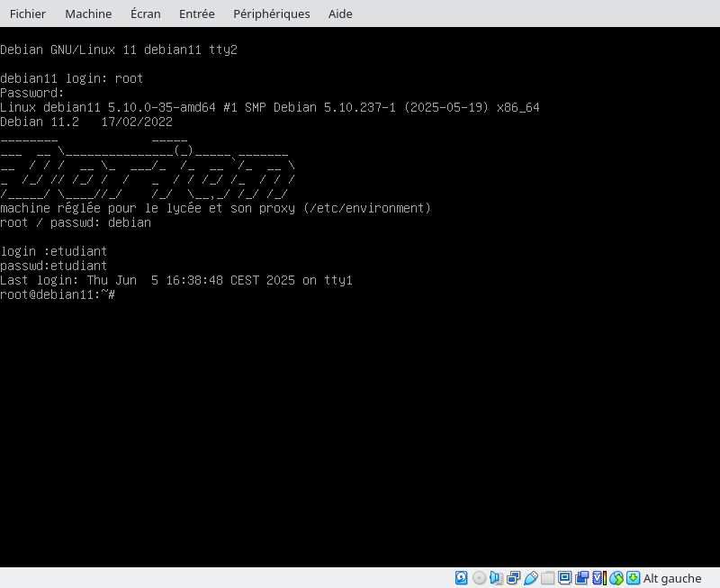Click the virtualization features CPU indicator

tap(598, 578)
